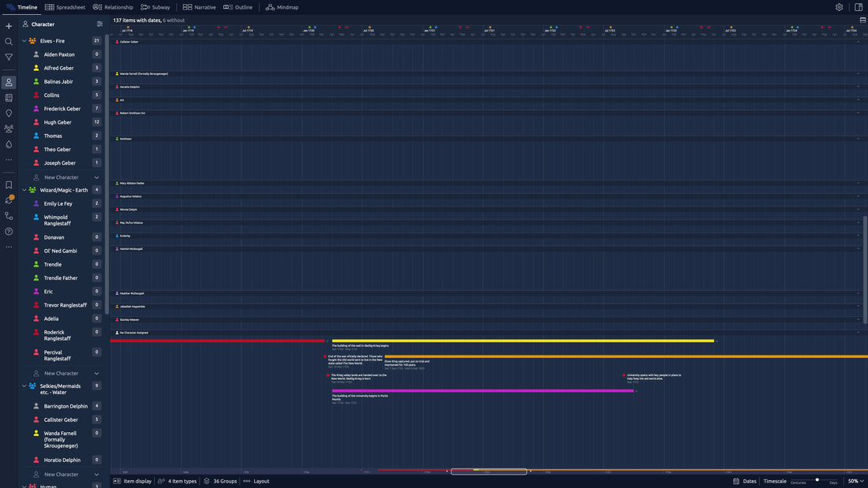The image size is (868, 488).
Task: Open the people group panel icon
Action: pyautogui.click(x=9, y=129)
